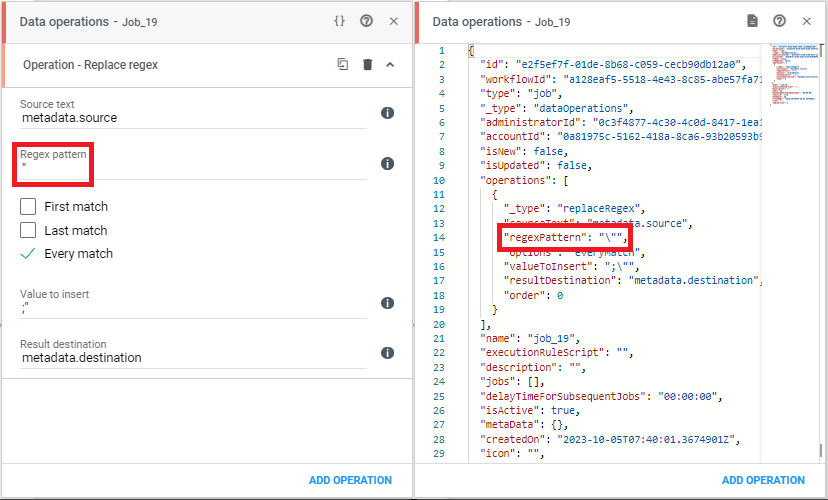Click the "operations": [ JSON line
Screen dimensions: 828x500
524,180
